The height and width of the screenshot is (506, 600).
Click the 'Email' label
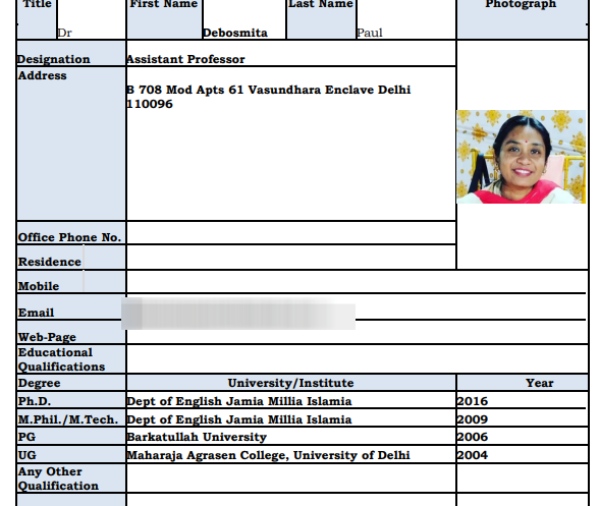click(x=36, y=313)
